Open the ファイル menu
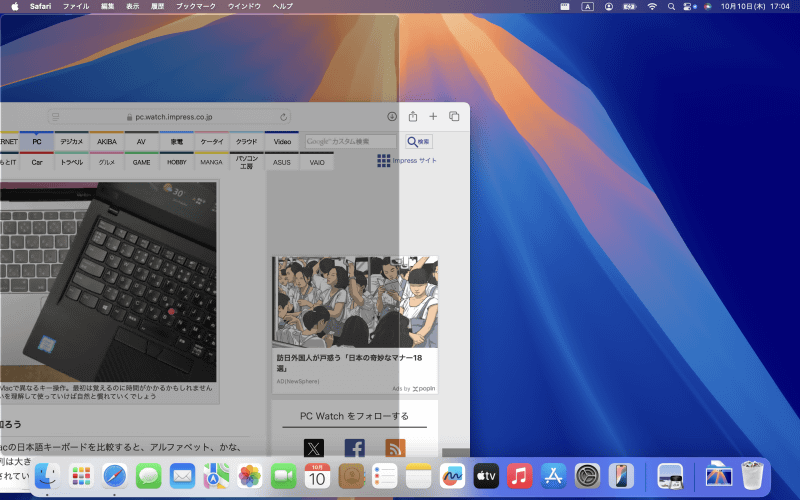Viewport: 800px width, 500px height. click(76, 6)
